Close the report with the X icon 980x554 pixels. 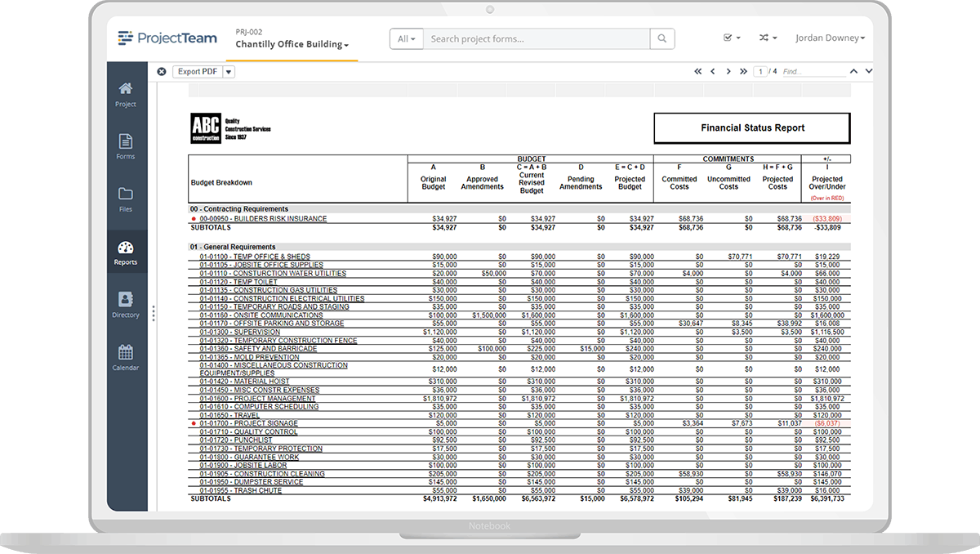[x=162, y=72]
